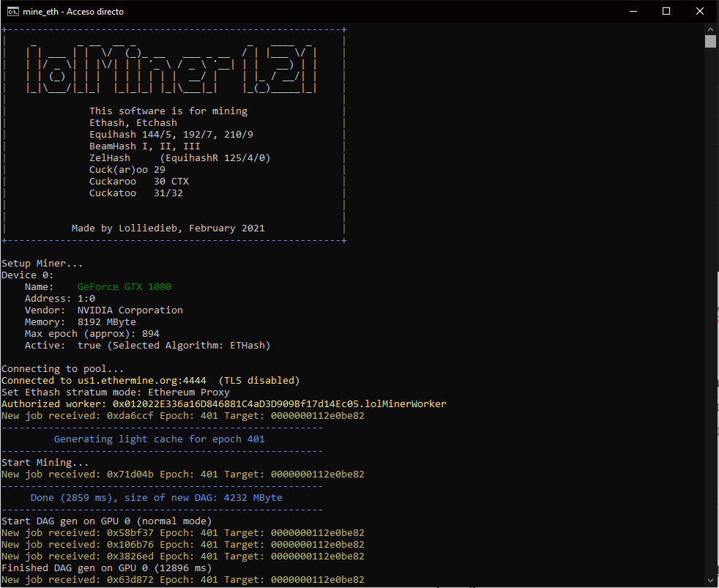Close the mine_eth console window
Screen dimensions: 719x588
pyautogui.click(x=700, y=12)
